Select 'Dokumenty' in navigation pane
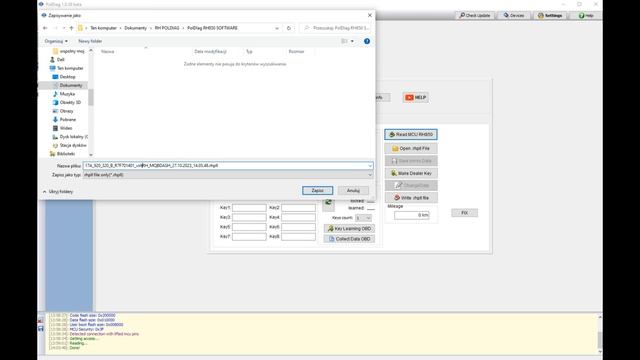The height and width of the screenshot is (360, 640). (x=71, y=85)
